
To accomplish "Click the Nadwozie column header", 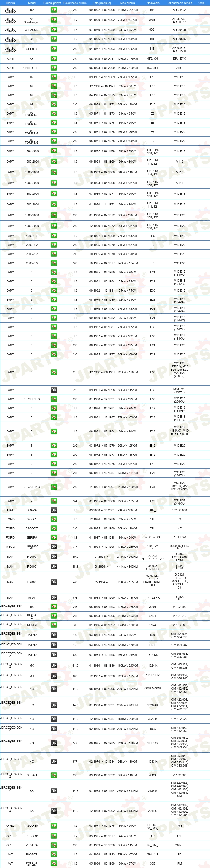I will pyautogui.click(x=153, y=3).
